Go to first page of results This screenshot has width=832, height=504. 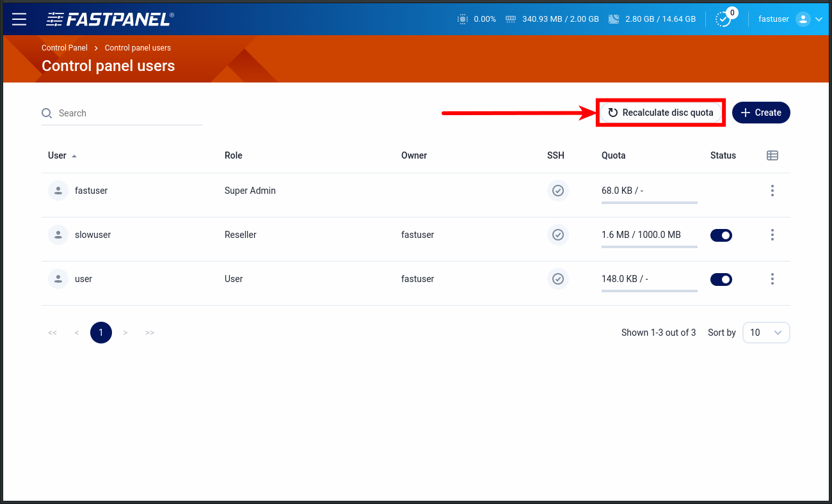point(52,333)
